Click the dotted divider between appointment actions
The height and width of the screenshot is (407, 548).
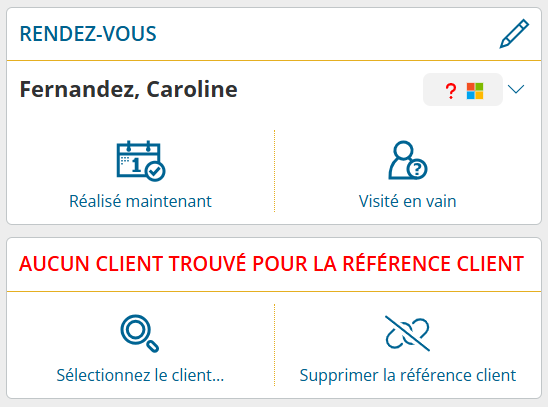coord(274,171)
